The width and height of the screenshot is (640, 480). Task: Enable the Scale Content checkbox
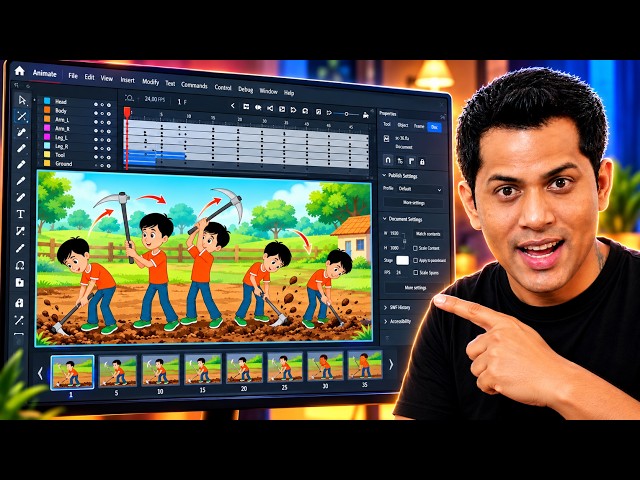[x=415, y=248]
